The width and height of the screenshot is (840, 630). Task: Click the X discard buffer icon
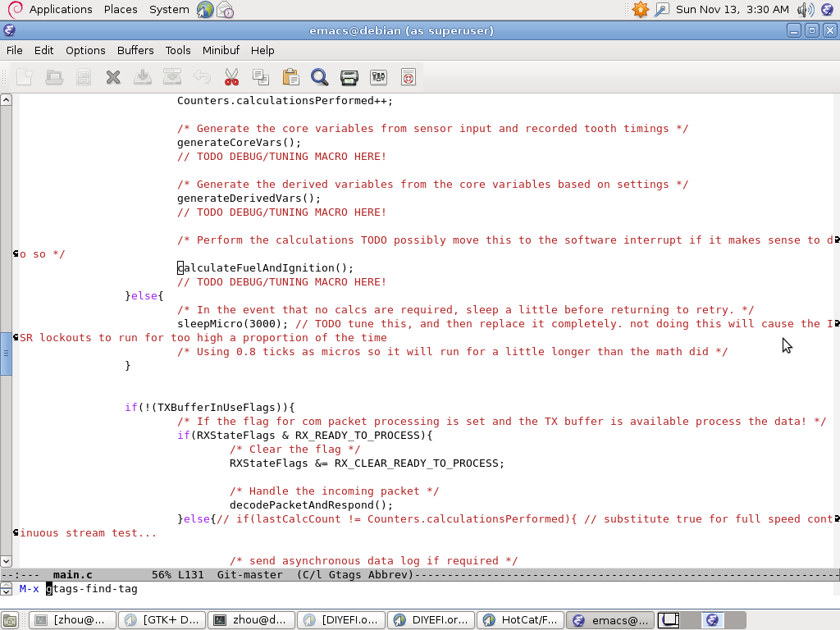click(x=113, y=77)
